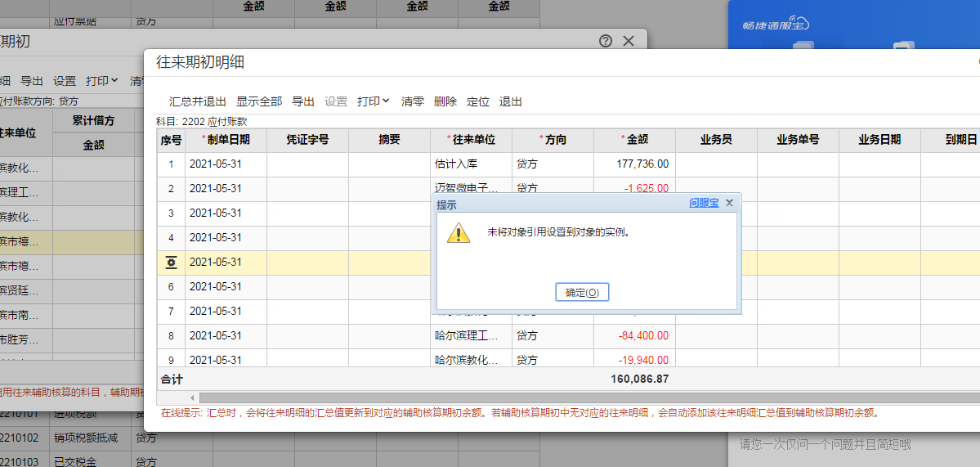Click 显示全部 in the detail toolbar
Viewport: 980px width, 467px height.
[x=259, y=101]
